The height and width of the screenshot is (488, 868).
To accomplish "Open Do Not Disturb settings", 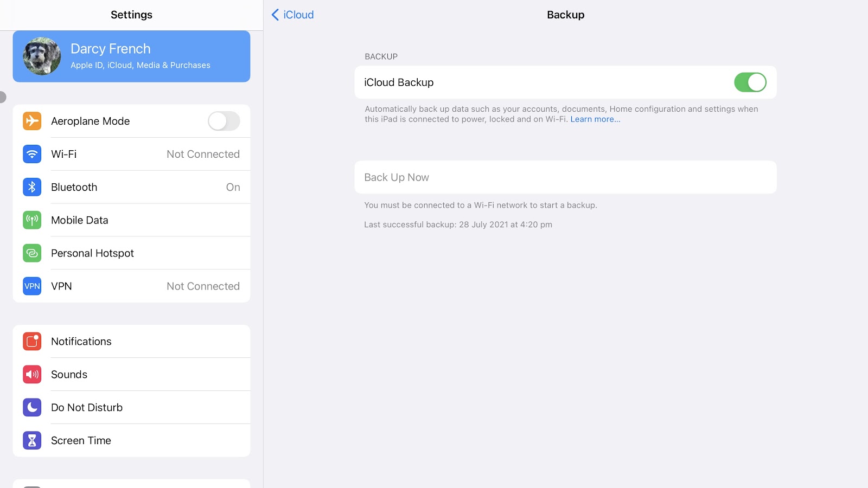I will click(131, 408).
